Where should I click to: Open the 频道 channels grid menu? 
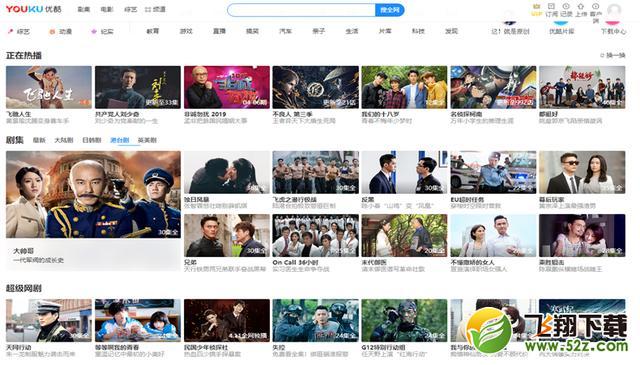coord(155,9)
